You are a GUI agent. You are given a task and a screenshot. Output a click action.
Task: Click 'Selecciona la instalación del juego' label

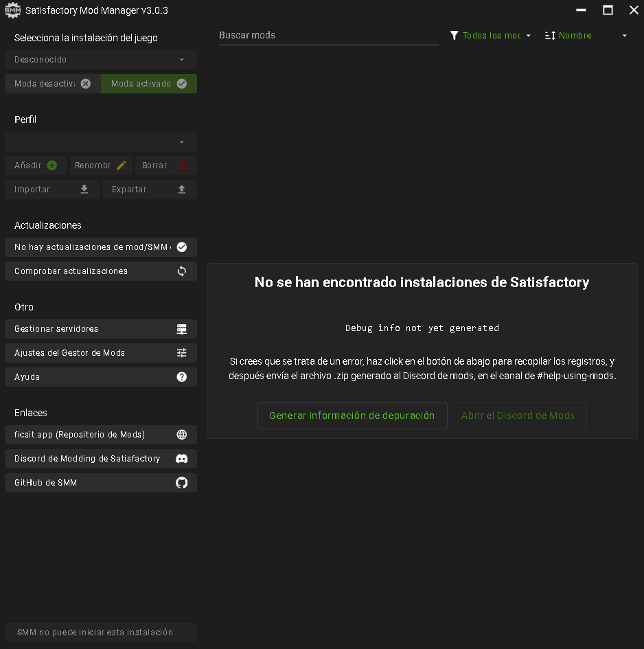(x=86, y=38)
